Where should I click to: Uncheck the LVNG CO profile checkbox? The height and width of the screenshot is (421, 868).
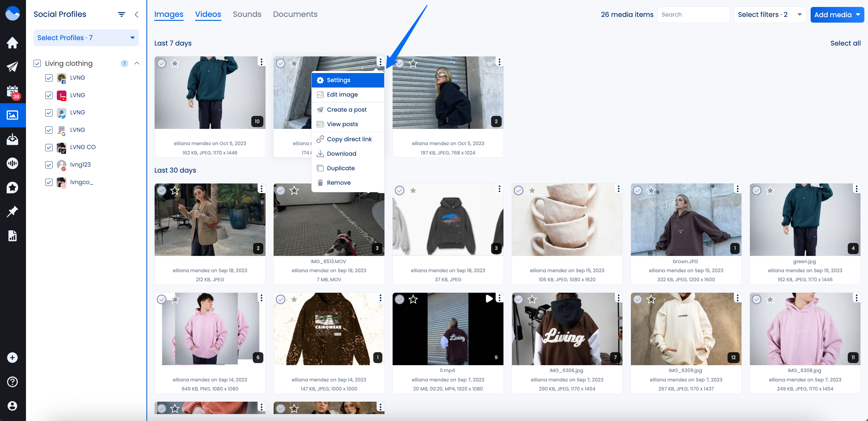point(49,147)
